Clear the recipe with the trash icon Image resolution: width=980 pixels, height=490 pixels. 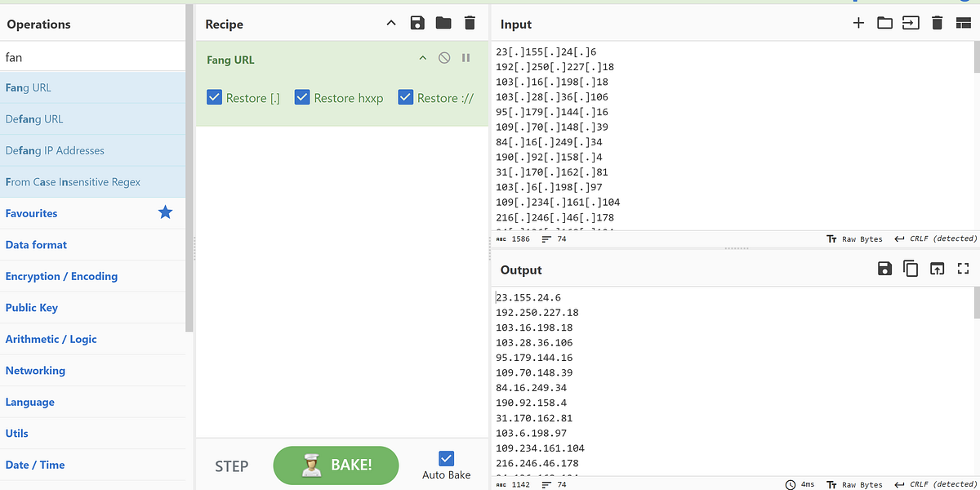point(470,23)
